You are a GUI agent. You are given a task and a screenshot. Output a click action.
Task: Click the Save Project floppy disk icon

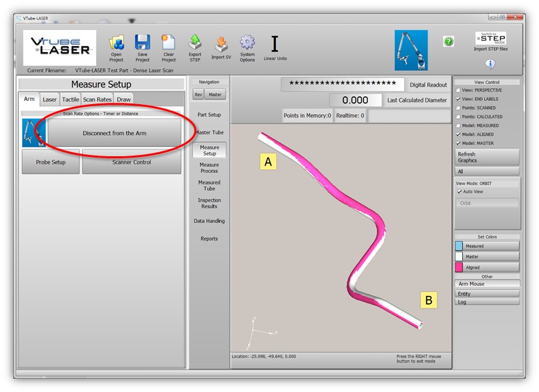click(142, 43)
